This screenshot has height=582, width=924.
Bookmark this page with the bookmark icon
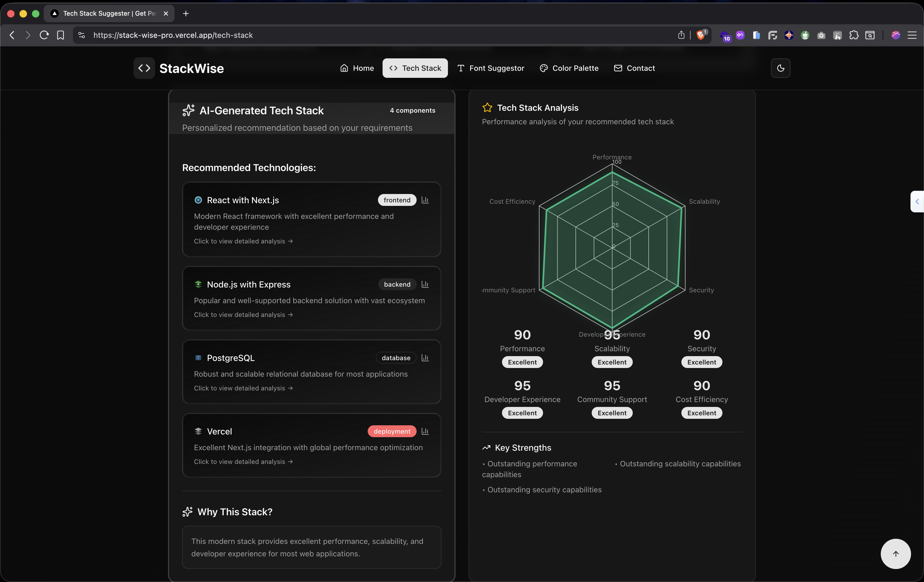tap(61, 35)
